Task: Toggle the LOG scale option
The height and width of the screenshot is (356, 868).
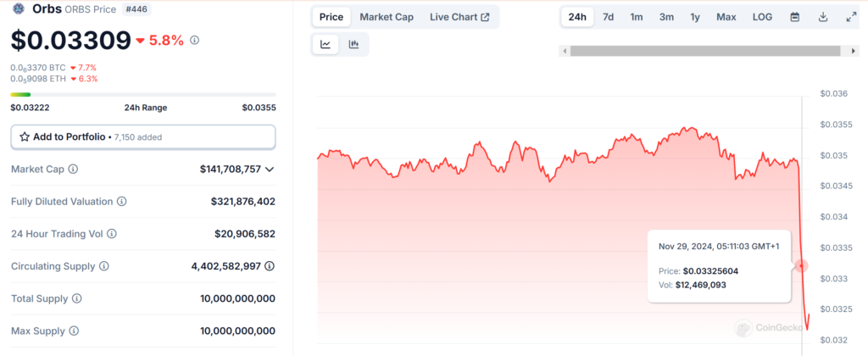Action: 762,17
